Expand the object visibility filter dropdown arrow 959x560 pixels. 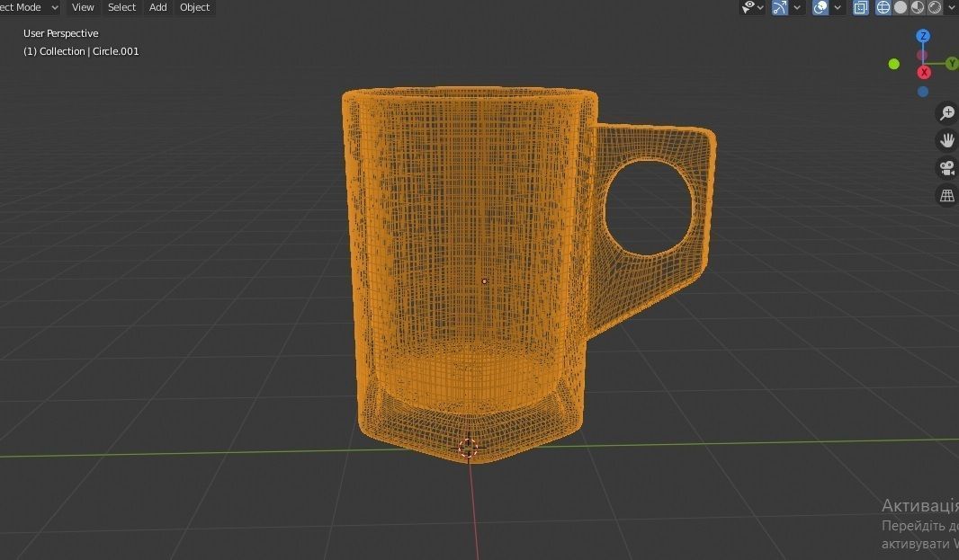pyautogui.click(x=761, y=8)
